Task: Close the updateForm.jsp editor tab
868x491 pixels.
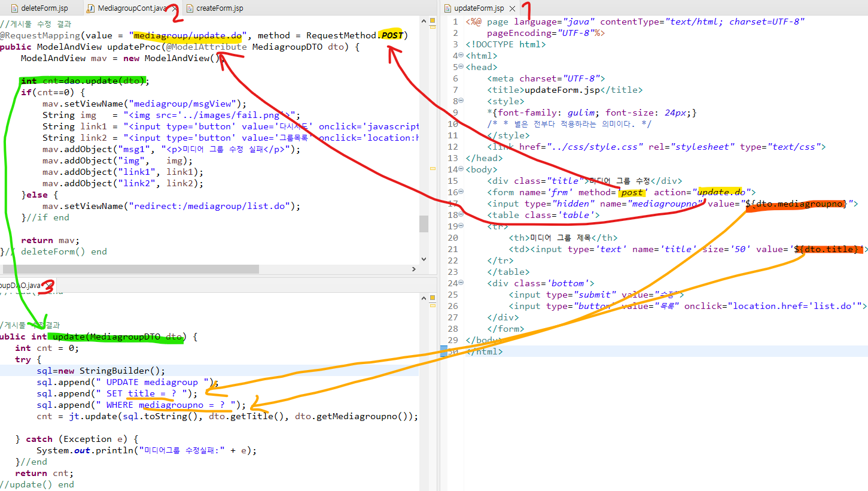Action: point(512,8)
